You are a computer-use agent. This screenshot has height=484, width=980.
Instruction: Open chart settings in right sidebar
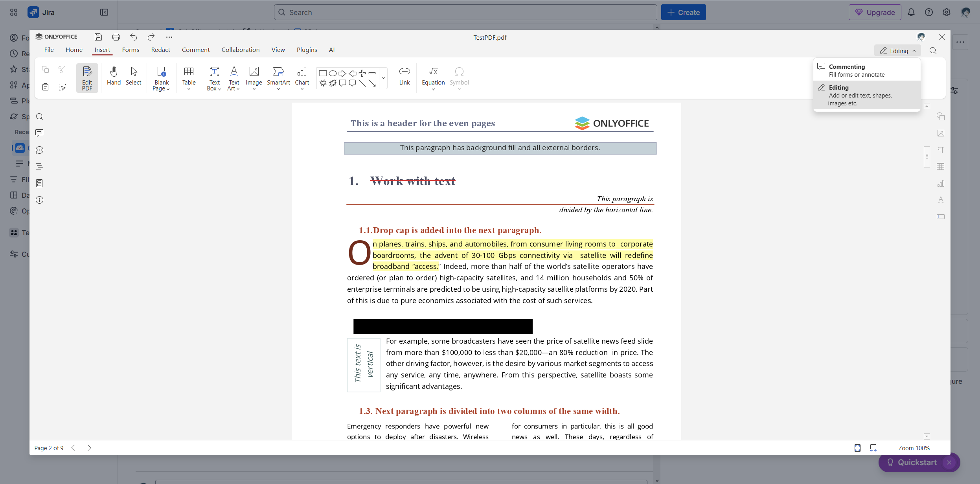[940, 183]
